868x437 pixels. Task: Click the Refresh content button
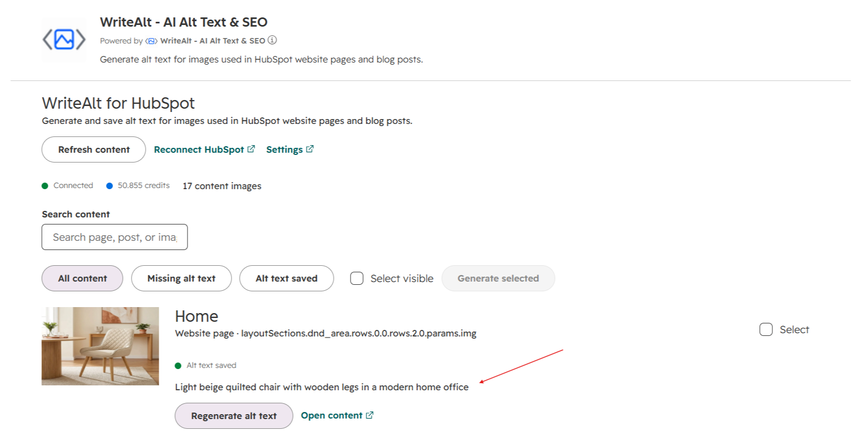[x=94, y=149]
